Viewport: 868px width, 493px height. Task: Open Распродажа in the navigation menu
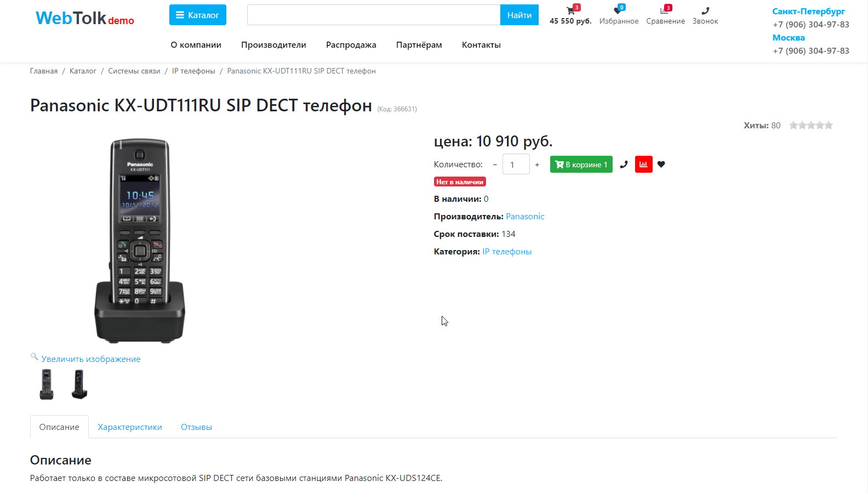[351, 45]
